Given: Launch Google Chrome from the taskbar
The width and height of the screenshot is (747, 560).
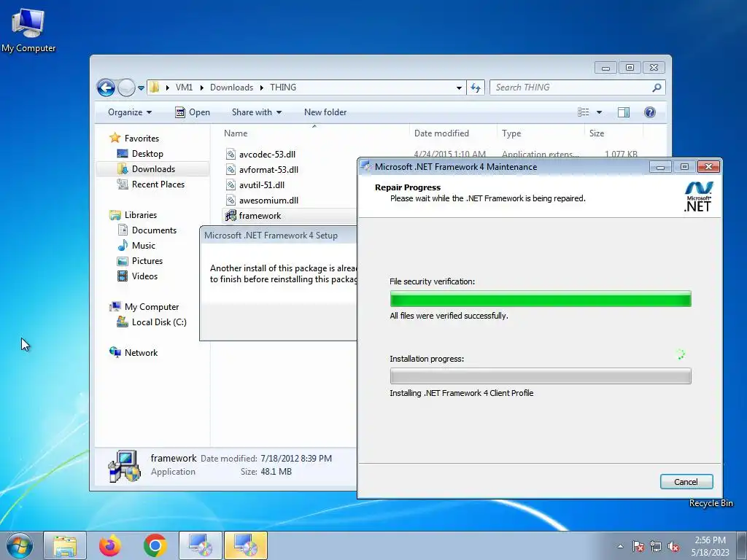Looking at the screenshot, I should click(x=155, y=545).
